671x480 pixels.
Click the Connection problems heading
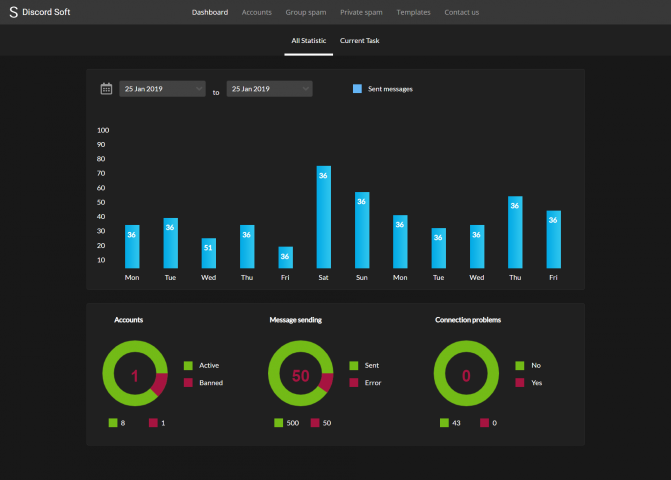click(468, 320)
